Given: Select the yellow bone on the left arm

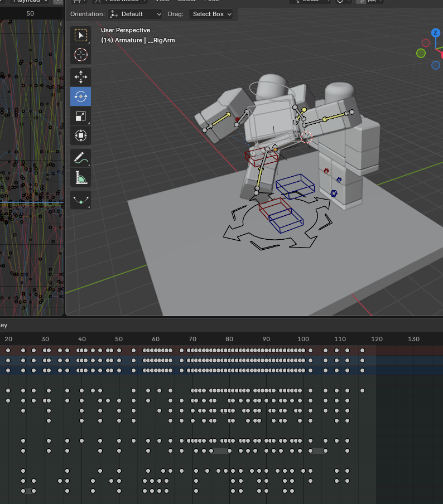Looking at the screenshot, I should pos(221,119).
